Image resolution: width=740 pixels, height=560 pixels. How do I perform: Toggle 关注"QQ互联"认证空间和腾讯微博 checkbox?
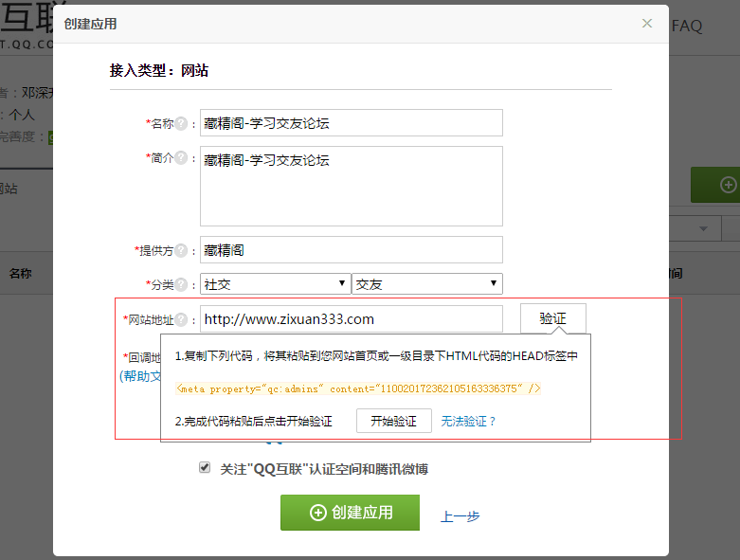coord(205,467)
